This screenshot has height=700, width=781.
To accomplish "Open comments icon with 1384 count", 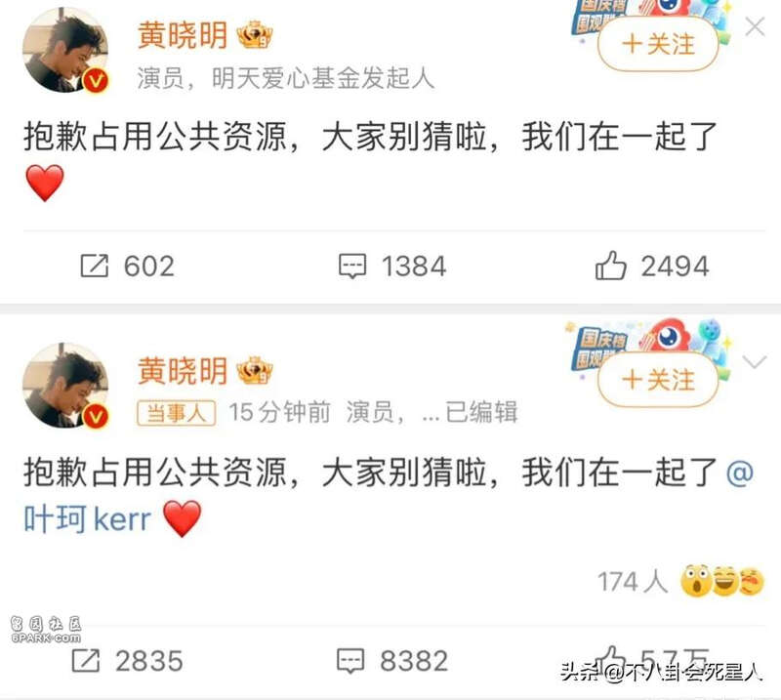I will [x=352, y=266].
